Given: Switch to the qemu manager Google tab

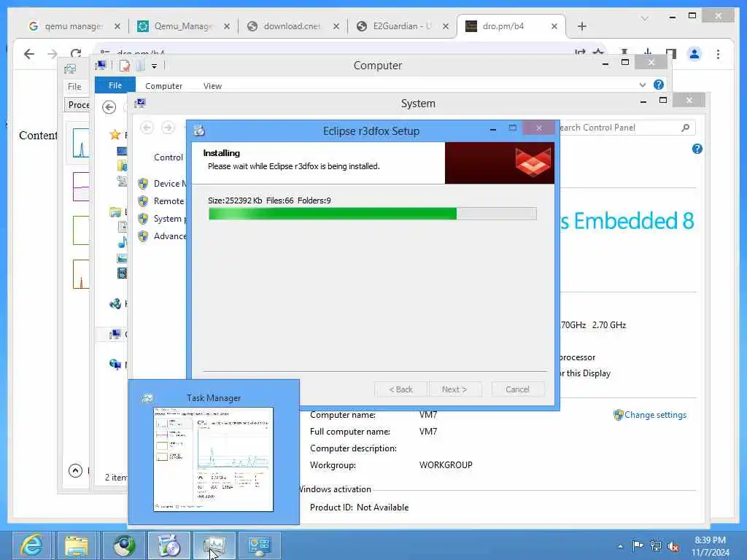Looking at the screenshot, I should pyautogui.click(x=74, y=26).
